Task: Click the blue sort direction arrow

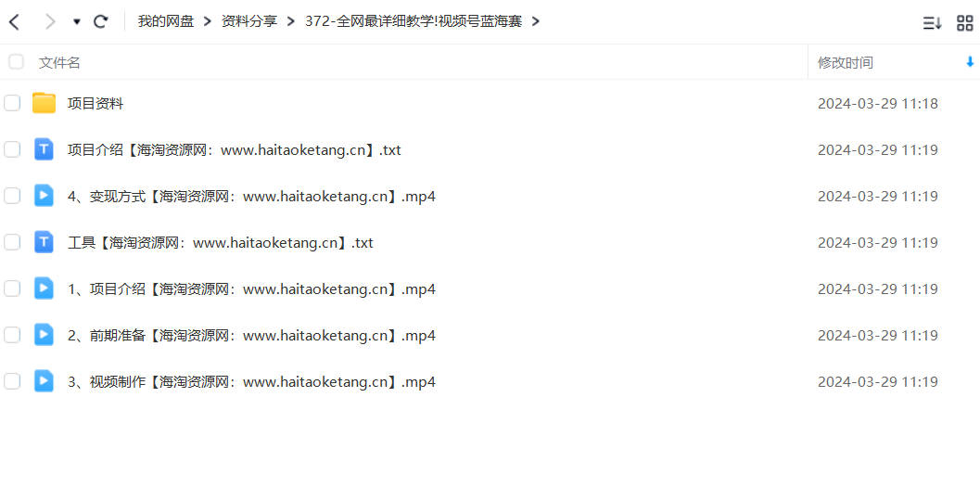Action: [x=970, y=62]
